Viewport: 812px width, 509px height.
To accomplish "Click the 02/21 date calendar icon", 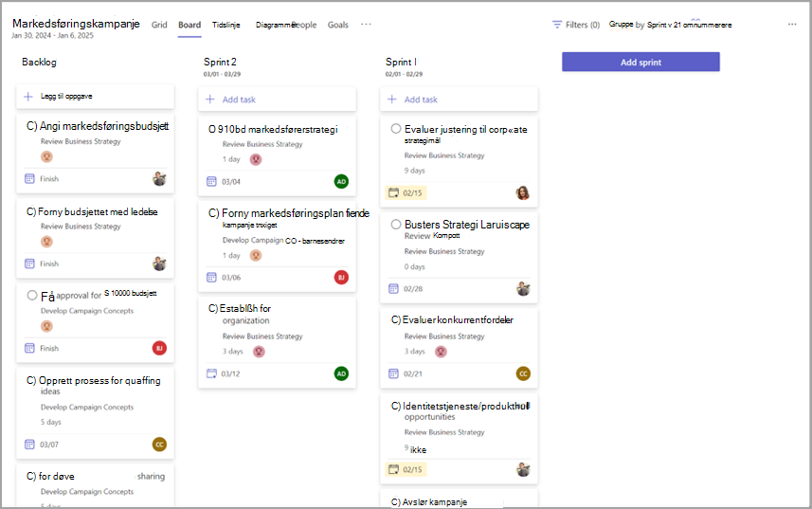I will coord(393,373).
